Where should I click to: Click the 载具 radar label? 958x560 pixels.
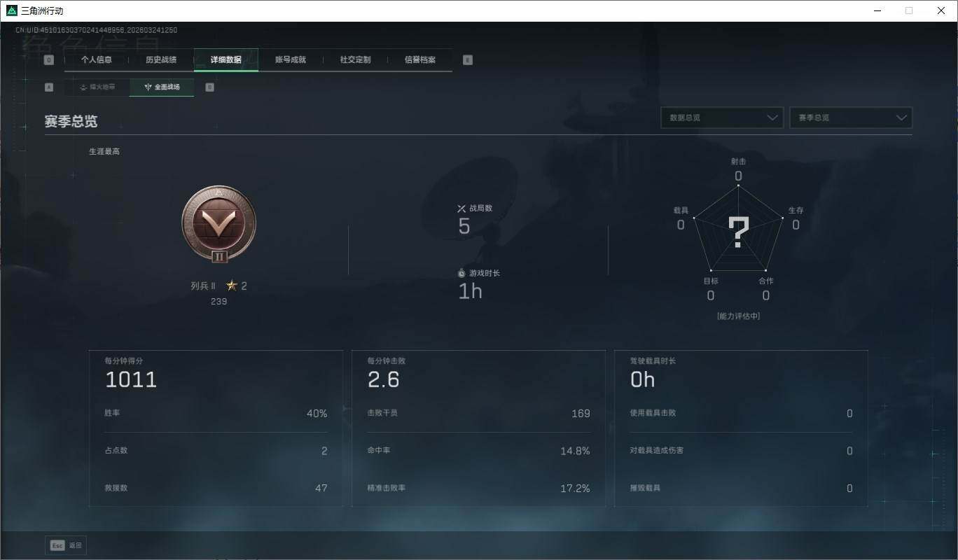pos(681,211)
